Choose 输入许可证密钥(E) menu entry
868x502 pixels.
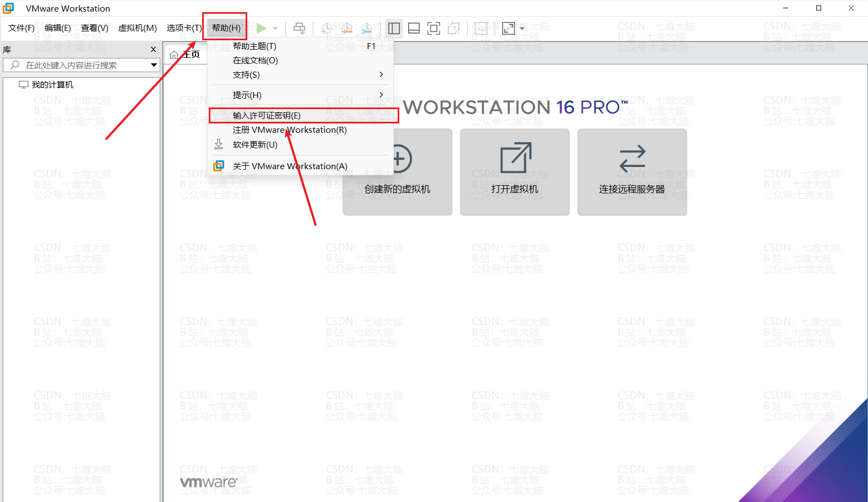(300, 116)
